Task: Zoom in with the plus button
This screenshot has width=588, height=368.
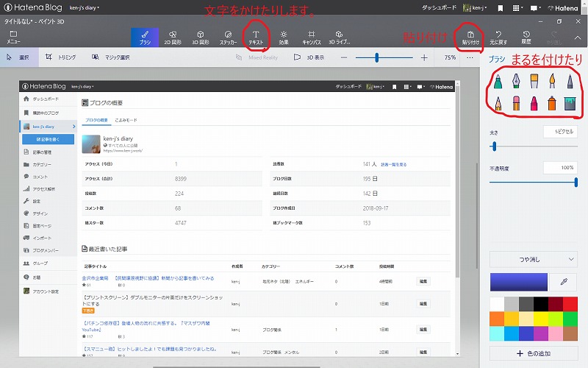Action: [424, 57]
